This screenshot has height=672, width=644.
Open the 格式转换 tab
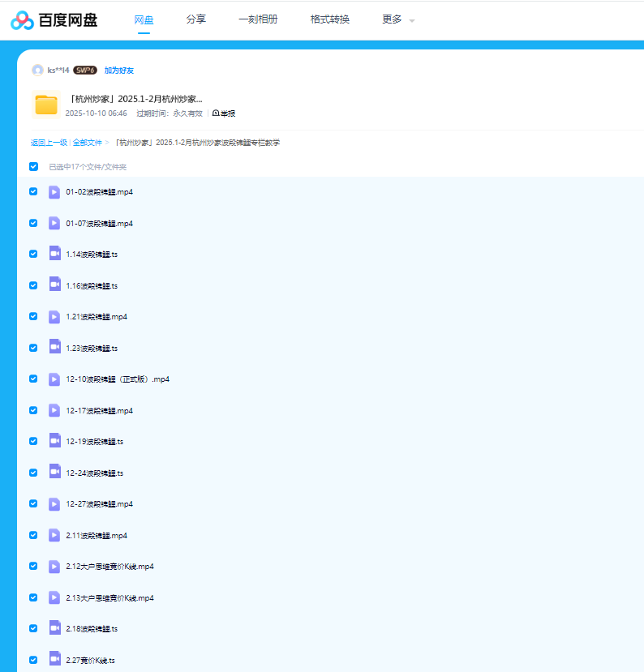point(330,19)
